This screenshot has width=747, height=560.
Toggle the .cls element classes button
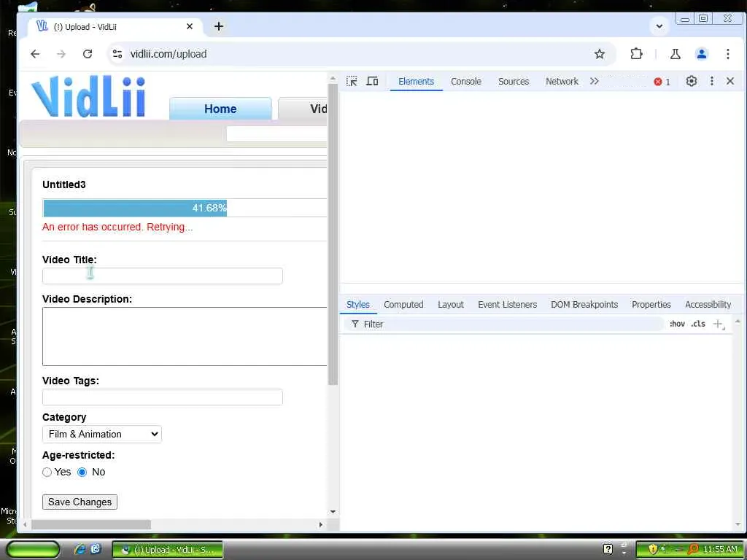[x=698, y=324]
